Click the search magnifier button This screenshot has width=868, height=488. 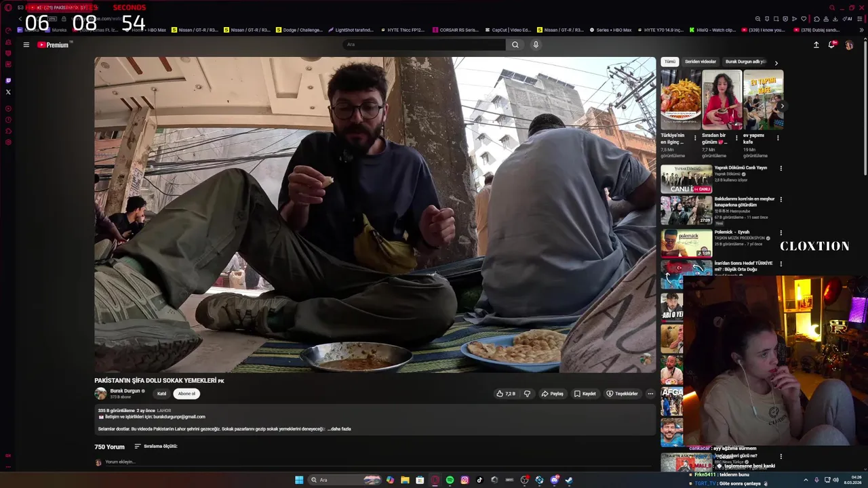point(515,45)
